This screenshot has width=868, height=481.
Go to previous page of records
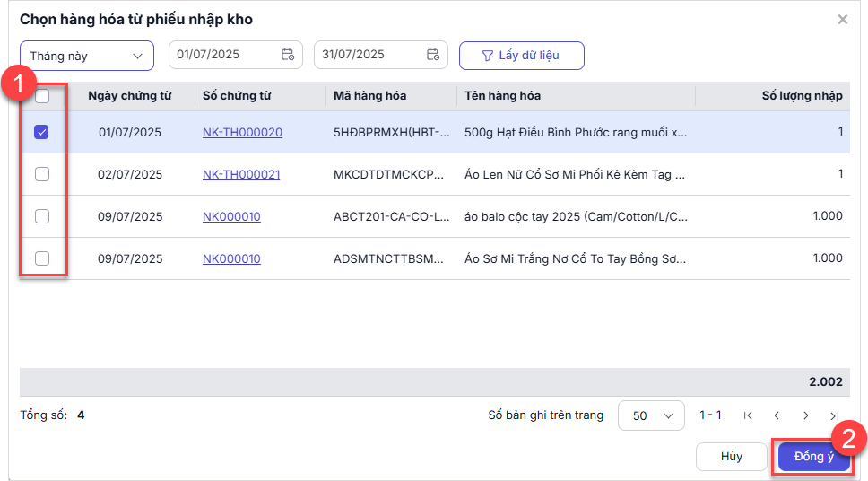click(777, 415)
